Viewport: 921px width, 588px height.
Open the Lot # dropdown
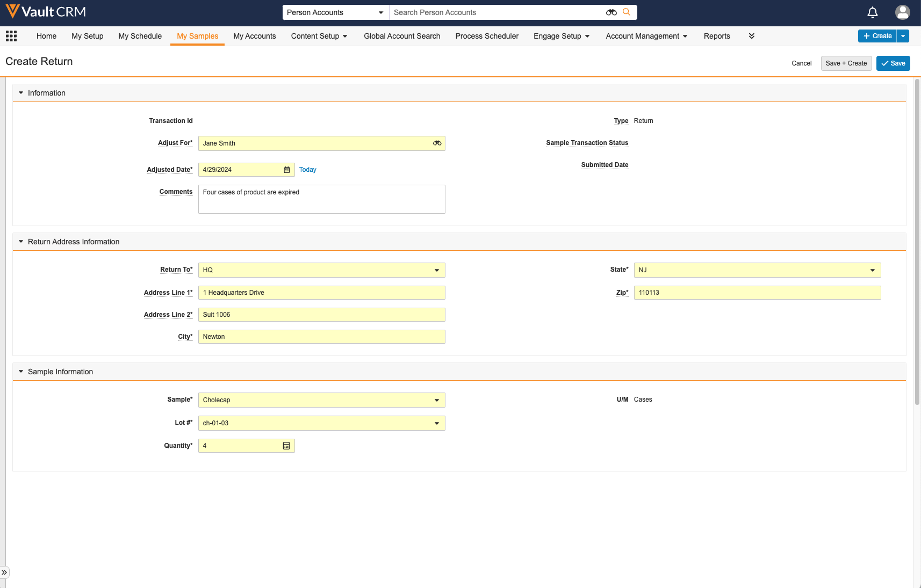pos(436,423)
